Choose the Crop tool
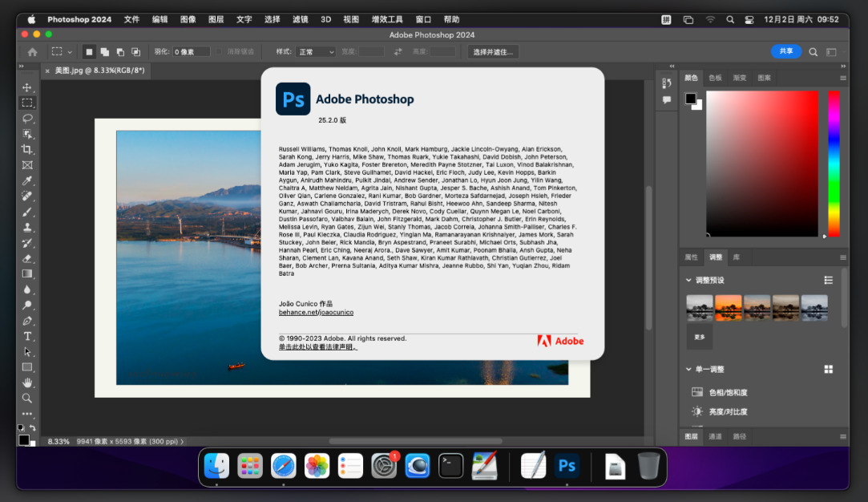Viewport: 868px width, 502px height. [27, 150]
